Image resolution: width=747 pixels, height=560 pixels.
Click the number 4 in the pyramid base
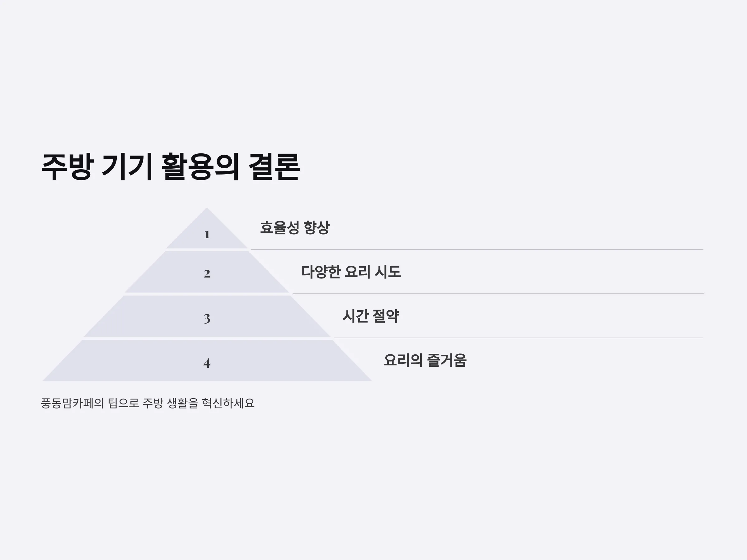tap(207, 363)
